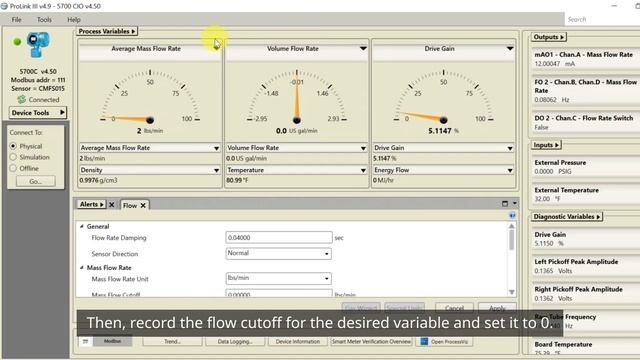Screen dimensions: 640x360
Task: Click the small list icon left of Modbus
Action: [85, 341]
